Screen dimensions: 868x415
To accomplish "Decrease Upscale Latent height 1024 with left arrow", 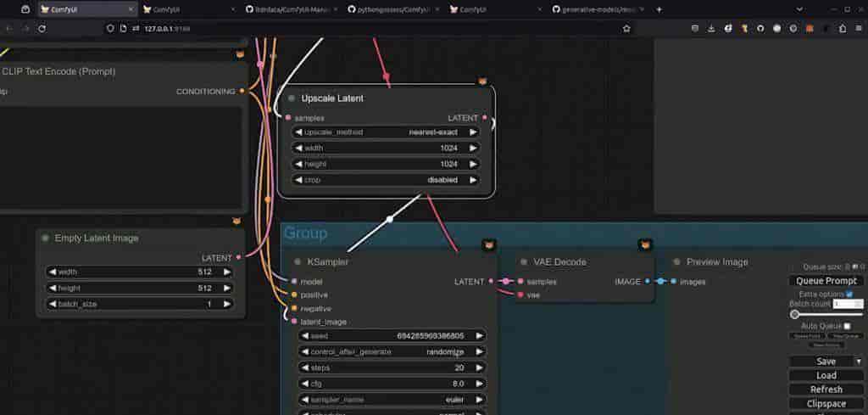I will point(299,165).
